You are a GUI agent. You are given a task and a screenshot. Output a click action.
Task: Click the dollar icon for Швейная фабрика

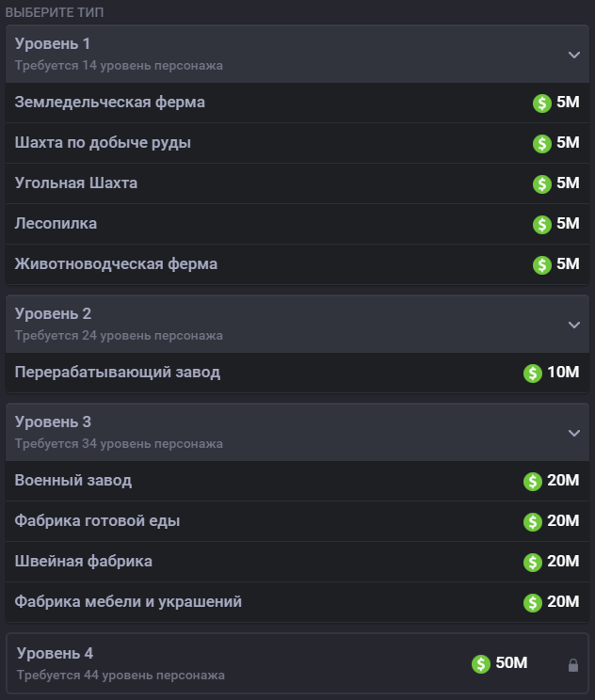pos(533,563)
